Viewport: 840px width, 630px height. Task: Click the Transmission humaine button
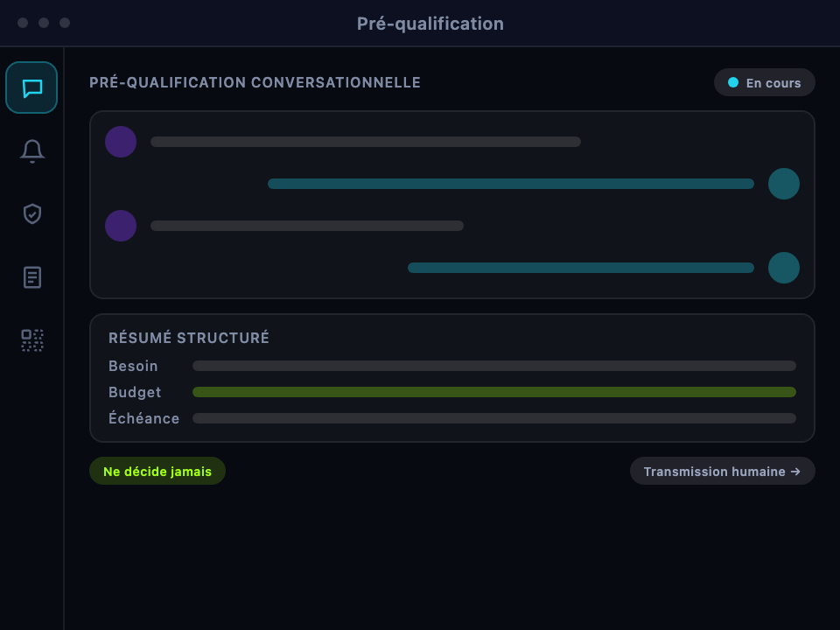[x=722, y=472]
